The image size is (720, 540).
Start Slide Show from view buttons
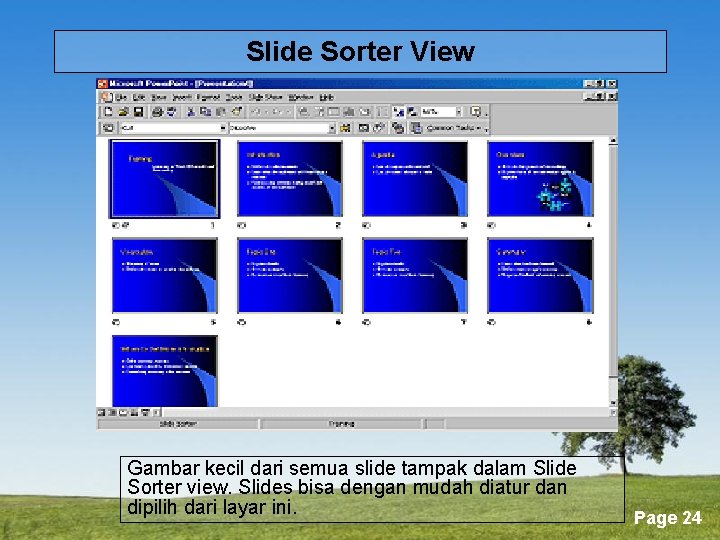pos(145,412)
